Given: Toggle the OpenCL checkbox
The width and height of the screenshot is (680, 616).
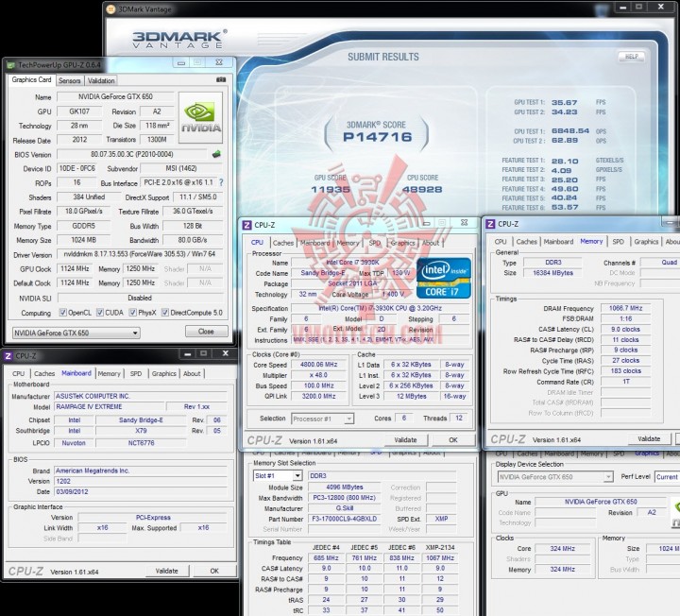Looking at the screenshot, I should (x=63, y=313).
